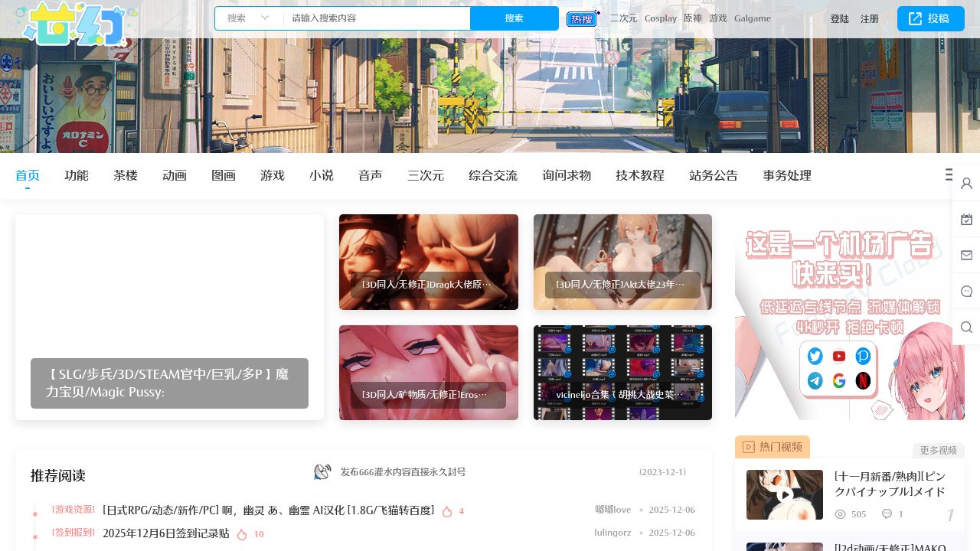Open the 注册 register link

[869, 18]
